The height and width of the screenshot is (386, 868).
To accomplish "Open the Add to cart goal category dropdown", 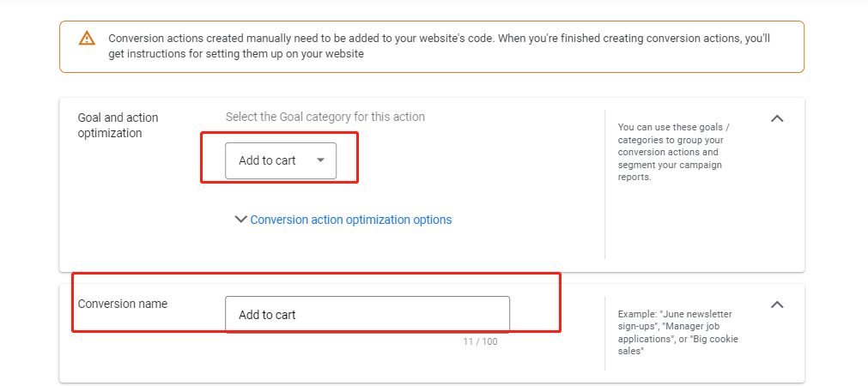I will coord(281,161).
